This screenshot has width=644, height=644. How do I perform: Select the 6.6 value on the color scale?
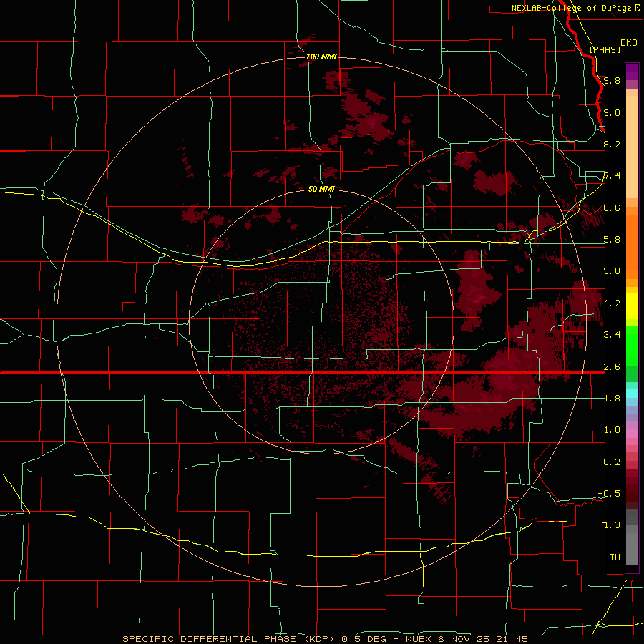(x=612, y=208)
